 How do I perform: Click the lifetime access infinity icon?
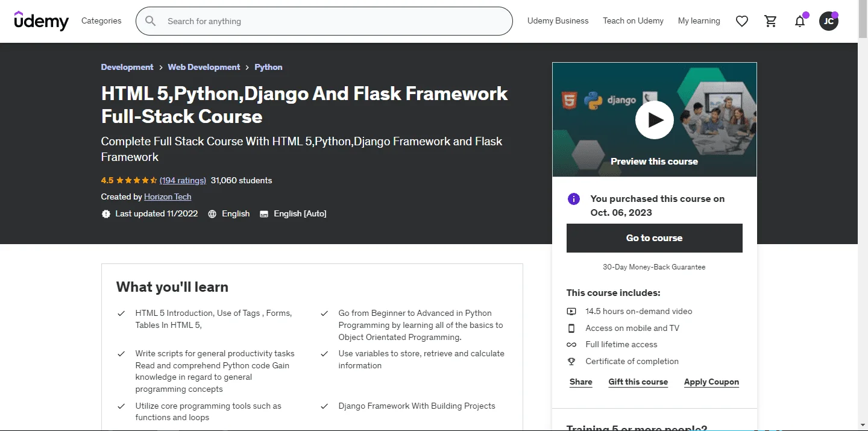571,345
